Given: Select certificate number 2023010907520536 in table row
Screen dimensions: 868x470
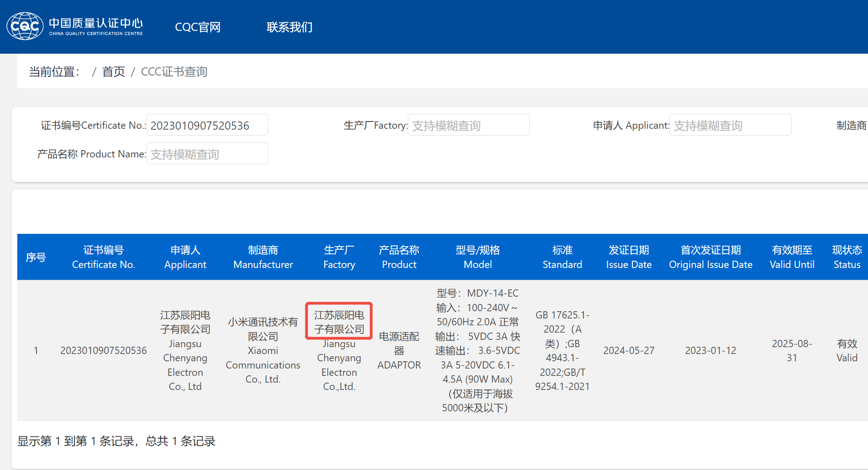Looking at the screenshot, I should coord(103,350).
